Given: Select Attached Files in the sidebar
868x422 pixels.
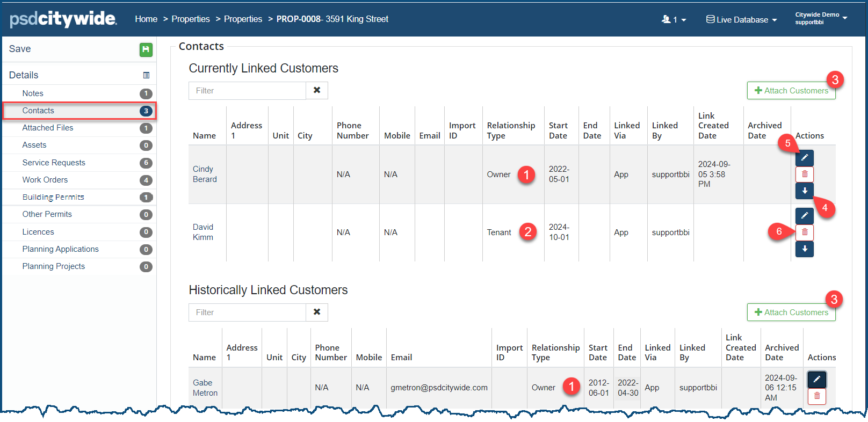Looking at the screenshot, I should (x=48, y=128).
